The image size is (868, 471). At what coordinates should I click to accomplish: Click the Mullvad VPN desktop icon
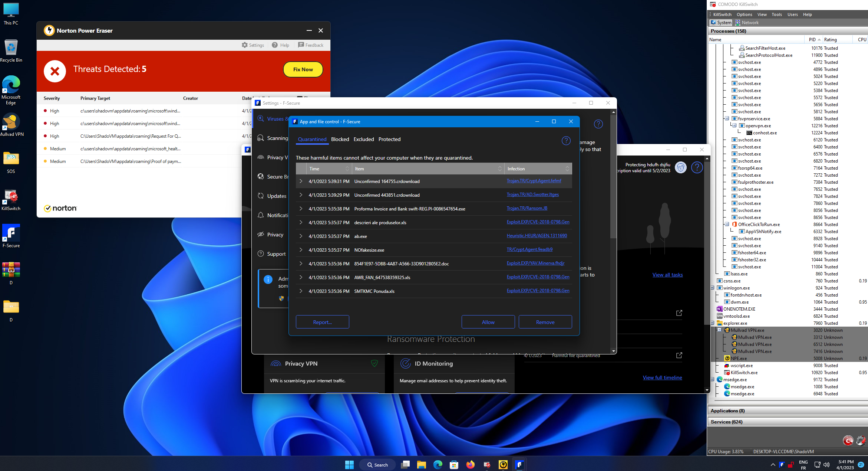click(11, 122)
